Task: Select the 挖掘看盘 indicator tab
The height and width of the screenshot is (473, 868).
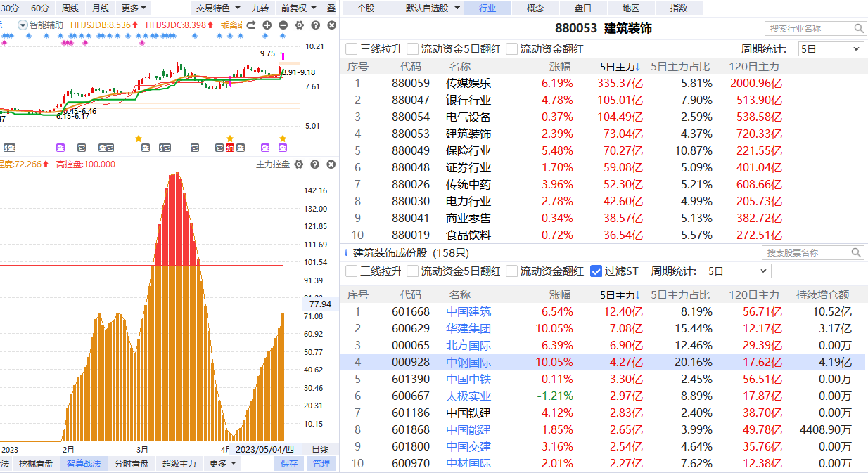Action: point(36,464)
